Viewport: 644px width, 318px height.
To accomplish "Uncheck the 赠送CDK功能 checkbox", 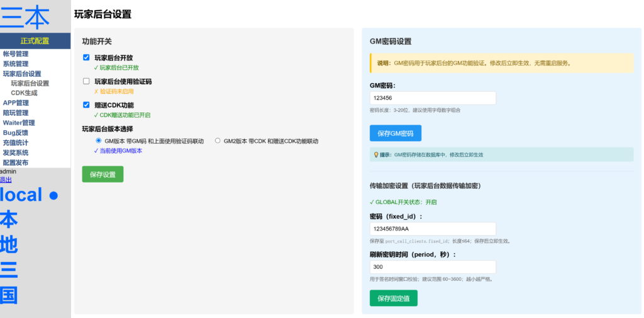I will point(86,105).
